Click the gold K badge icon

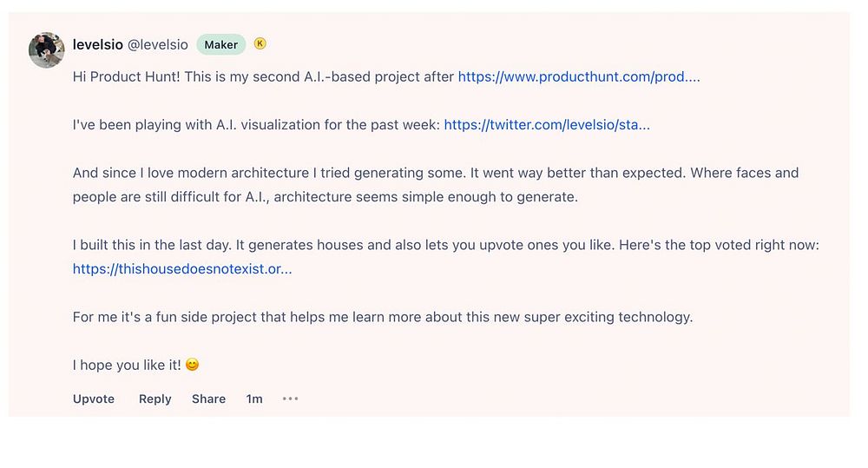[x=260, y=43]
